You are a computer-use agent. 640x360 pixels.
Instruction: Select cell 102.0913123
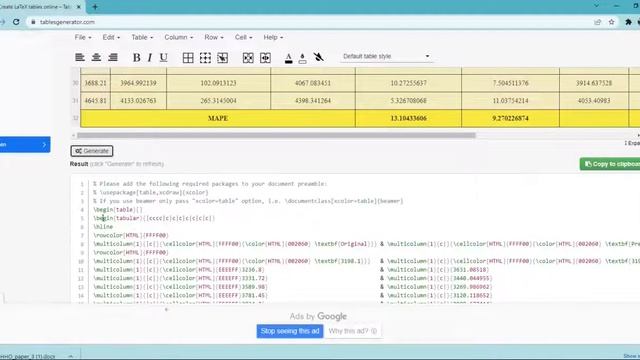pyautogui.click(x=218, y=83)
